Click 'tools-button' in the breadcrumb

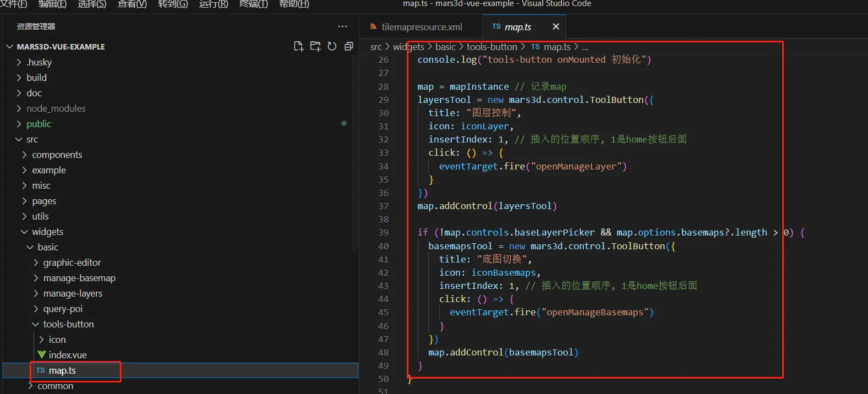492,47
